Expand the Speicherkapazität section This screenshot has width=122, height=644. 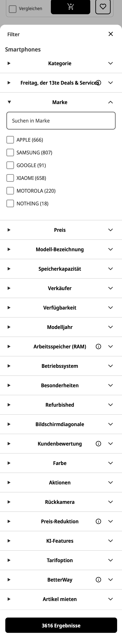(60, 269)
